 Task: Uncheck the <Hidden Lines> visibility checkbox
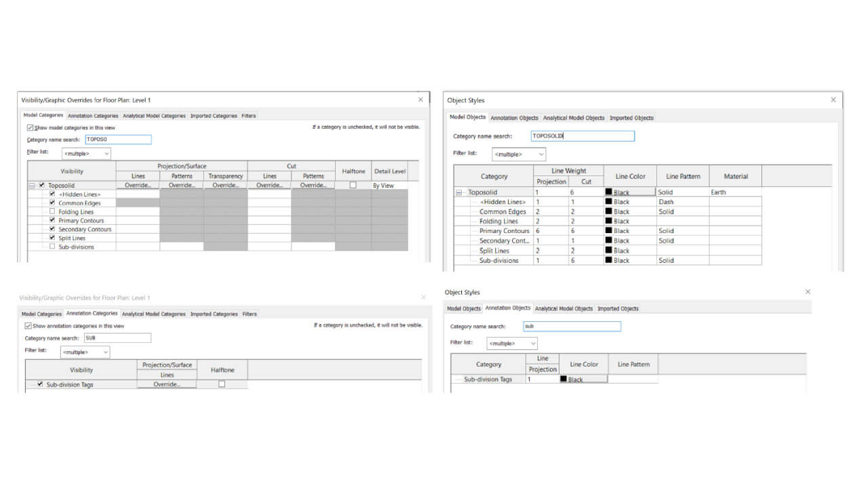coord(52,194)
